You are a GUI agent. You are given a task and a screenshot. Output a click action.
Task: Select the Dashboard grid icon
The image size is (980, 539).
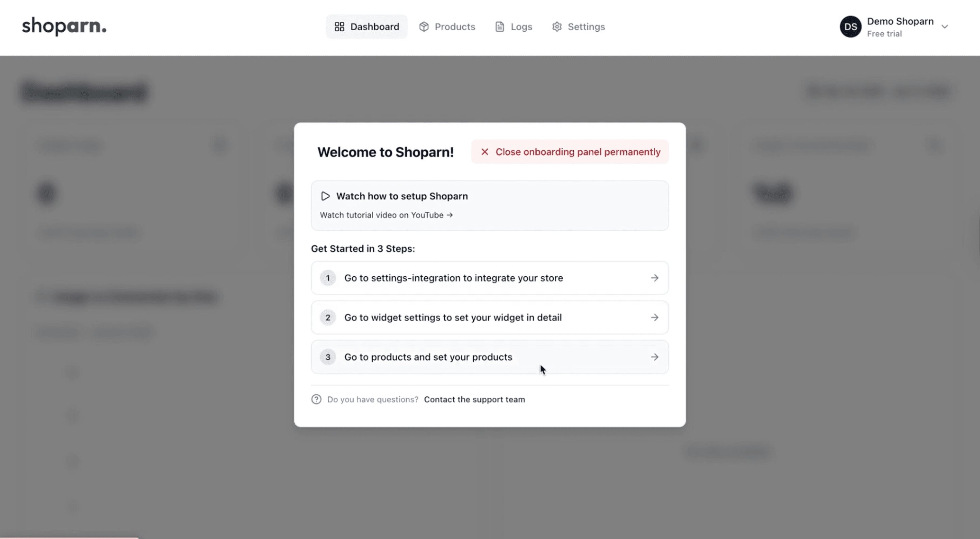point(340,27)
